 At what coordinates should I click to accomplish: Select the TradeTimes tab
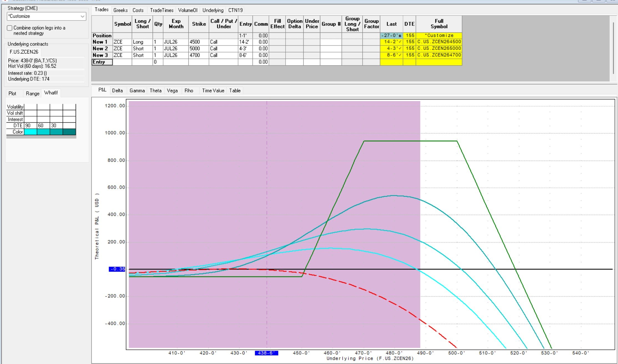click(x=162, y=10)
